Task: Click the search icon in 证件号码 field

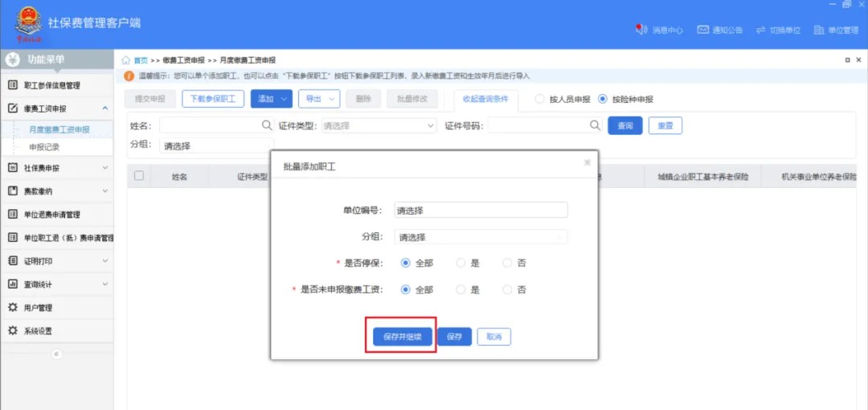Action: [595, 125]
